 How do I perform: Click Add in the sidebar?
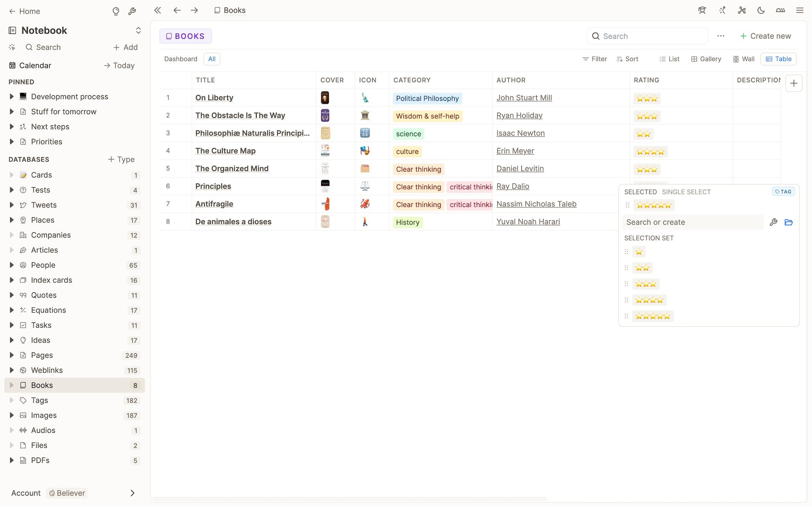click(125, 47)
